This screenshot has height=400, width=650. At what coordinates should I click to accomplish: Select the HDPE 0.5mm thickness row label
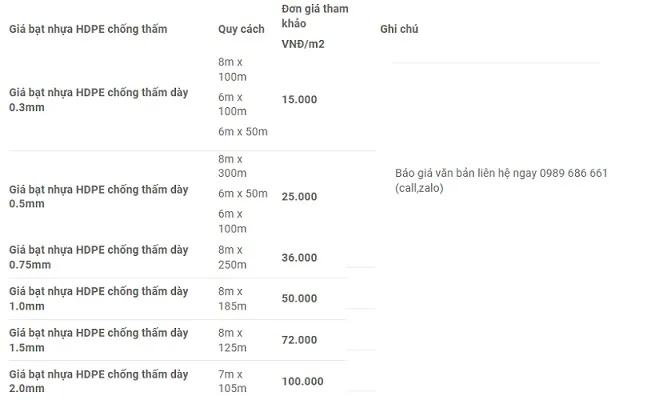tap(98, 197)
